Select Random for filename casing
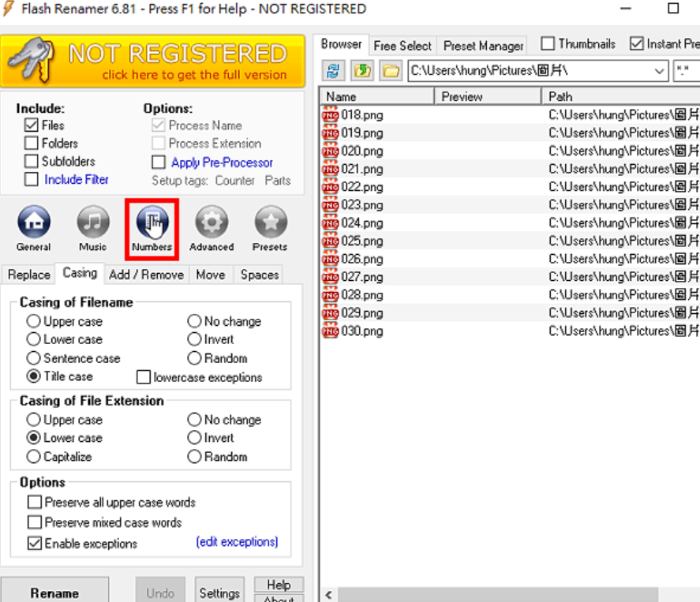 pos(194,358)
